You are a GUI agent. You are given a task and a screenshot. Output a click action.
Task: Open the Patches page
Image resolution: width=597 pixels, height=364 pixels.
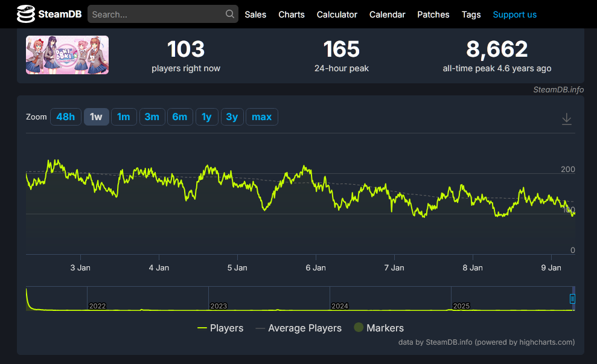tap(433, 14)
